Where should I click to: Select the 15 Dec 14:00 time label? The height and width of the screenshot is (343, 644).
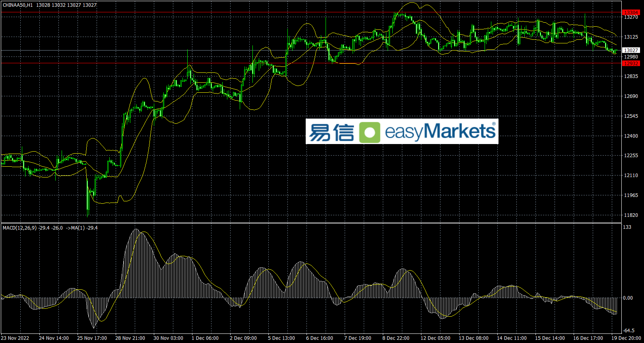click(550, 338)
